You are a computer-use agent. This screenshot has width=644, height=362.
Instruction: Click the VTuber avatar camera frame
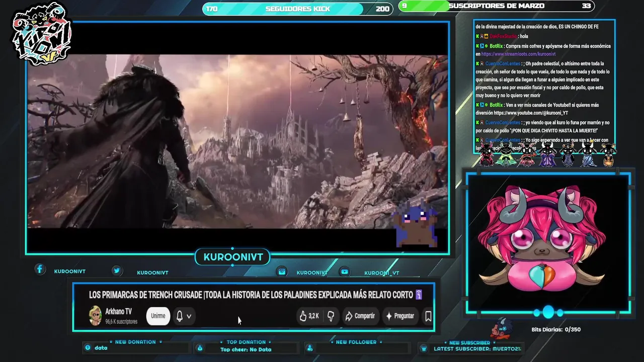pos(548,243)
